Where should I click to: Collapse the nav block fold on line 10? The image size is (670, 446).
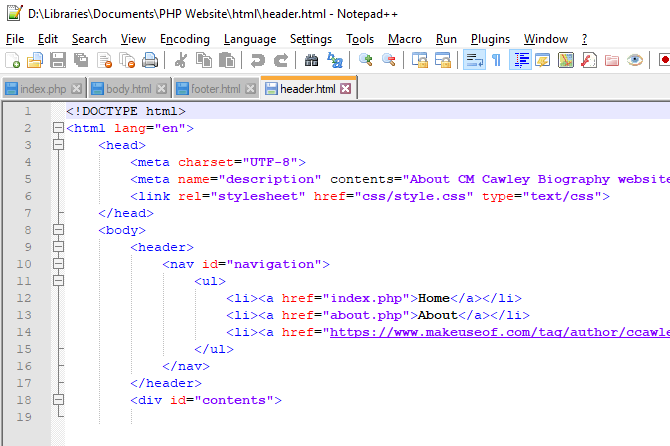pyautogui.click(x=59, y=264)
